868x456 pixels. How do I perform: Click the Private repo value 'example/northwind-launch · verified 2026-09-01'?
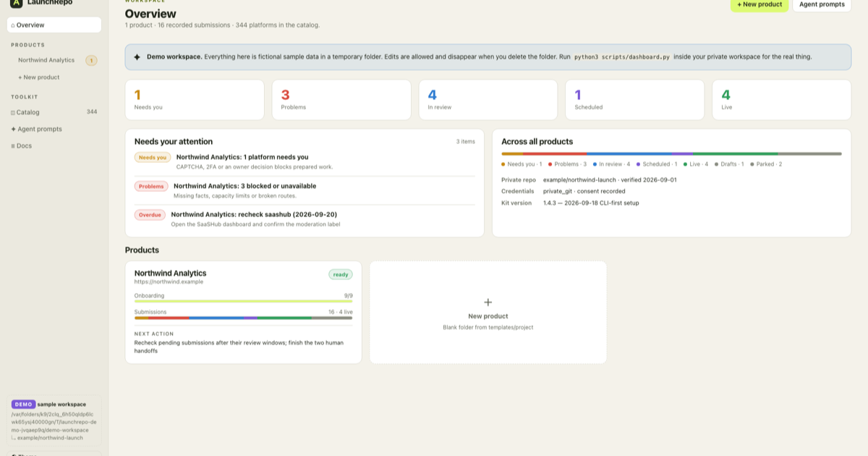(x=610, y=180)
